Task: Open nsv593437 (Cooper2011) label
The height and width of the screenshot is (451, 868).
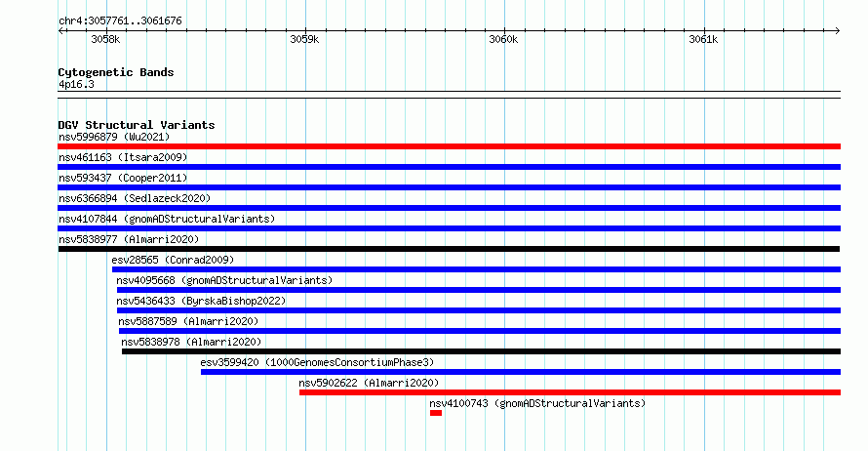Action: click(123, 178)
